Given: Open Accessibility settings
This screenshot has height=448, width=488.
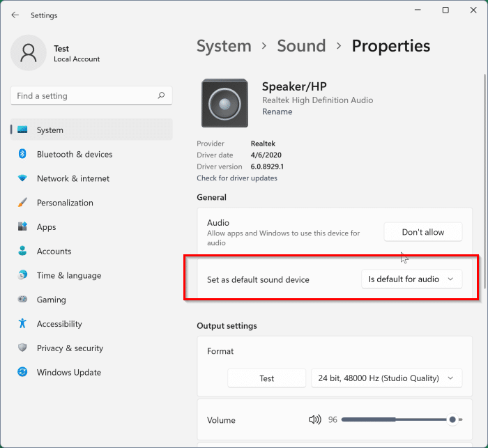Looking at the screenshot, I should pos(91,324).
